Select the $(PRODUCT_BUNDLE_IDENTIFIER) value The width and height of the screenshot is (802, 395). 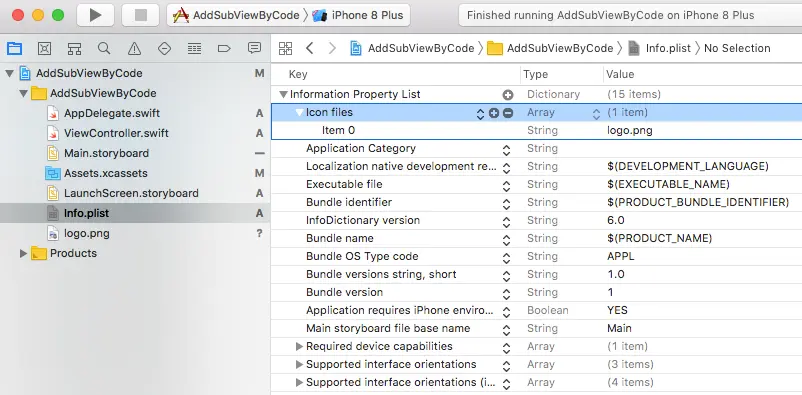(698, 203)
